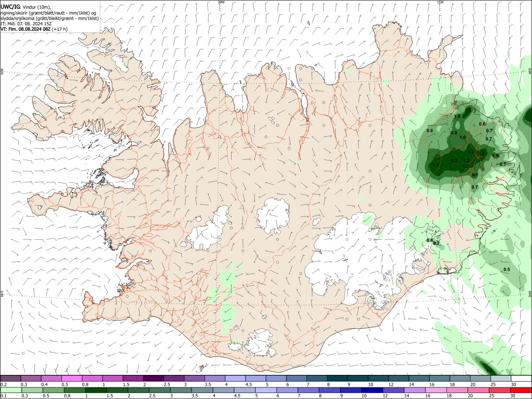
Task: Click the 'slydda/snjókoma' legend description line
Action: coord(49,18)
